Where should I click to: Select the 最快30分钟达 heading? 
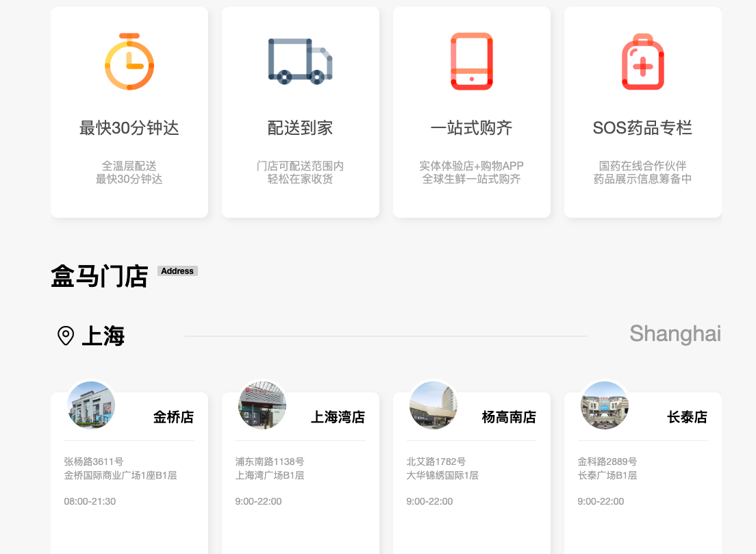click(129, 128)
